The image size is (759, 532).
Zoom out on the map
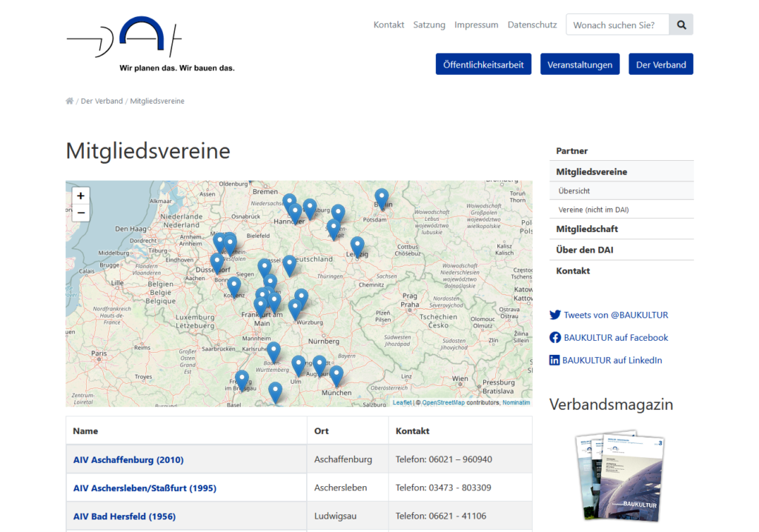81,213
